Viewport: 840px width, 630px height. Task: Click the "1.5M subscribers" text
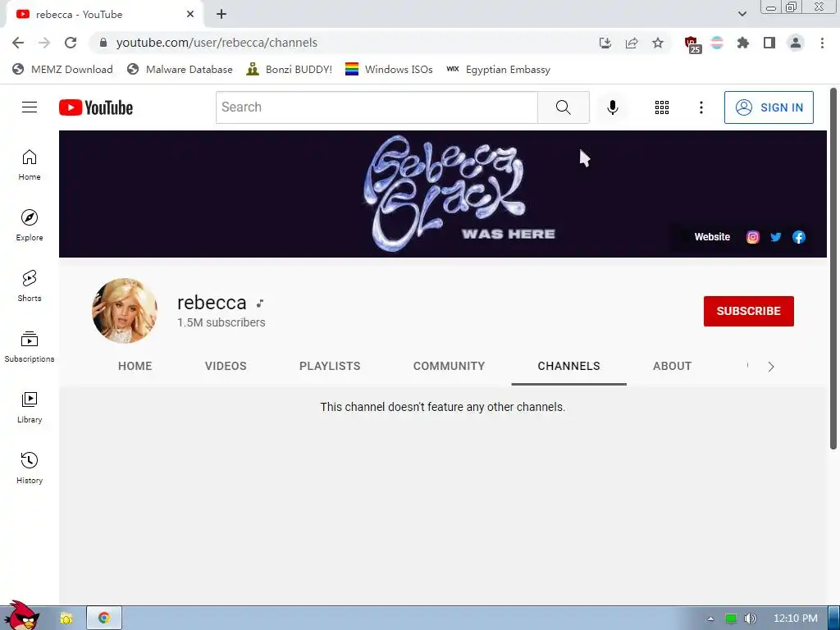pyautogui.click(x=221, y=322)
